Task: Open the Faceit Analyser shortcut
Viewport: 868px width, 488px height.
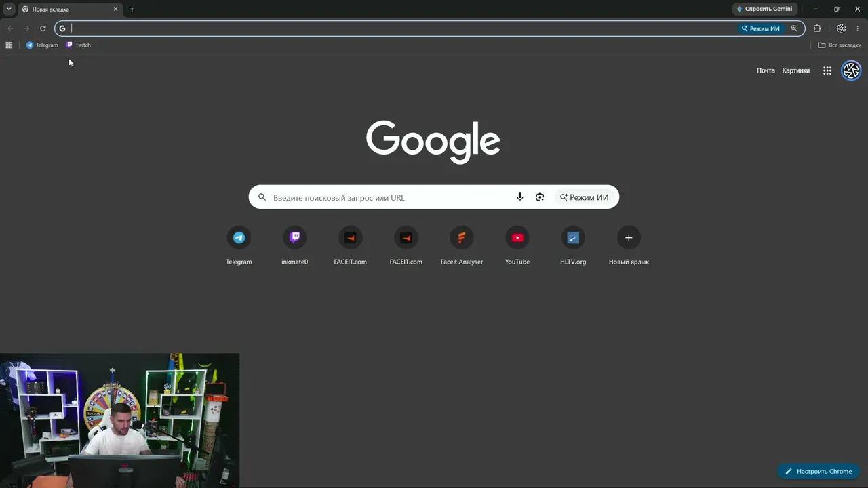Action: pyautogui.click(x=462, y=246)
